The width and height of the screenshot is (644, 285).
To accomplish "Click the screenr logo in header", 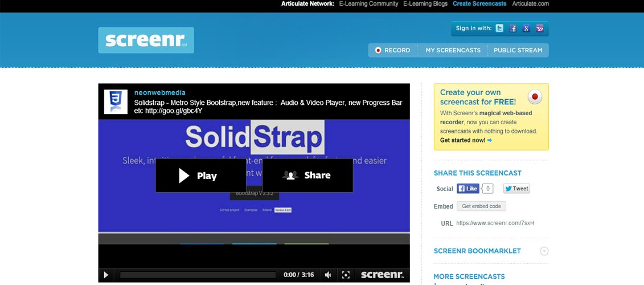I will coord(146,40).
